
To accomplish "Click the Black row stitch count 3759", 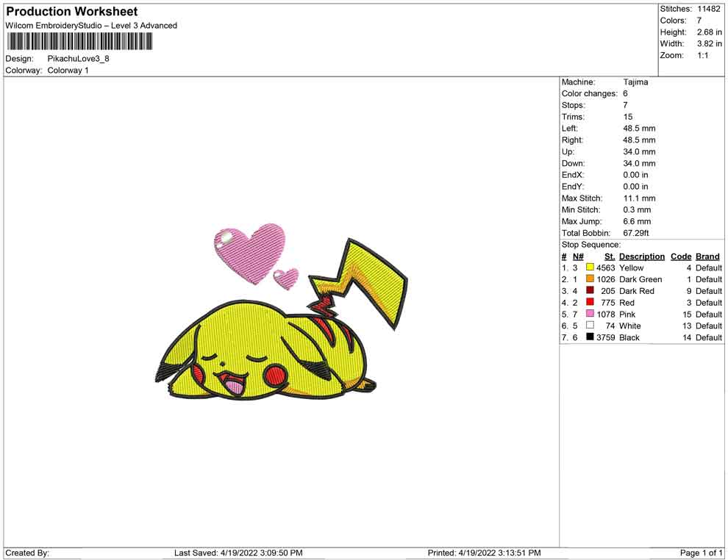I will tap(605, 337).
